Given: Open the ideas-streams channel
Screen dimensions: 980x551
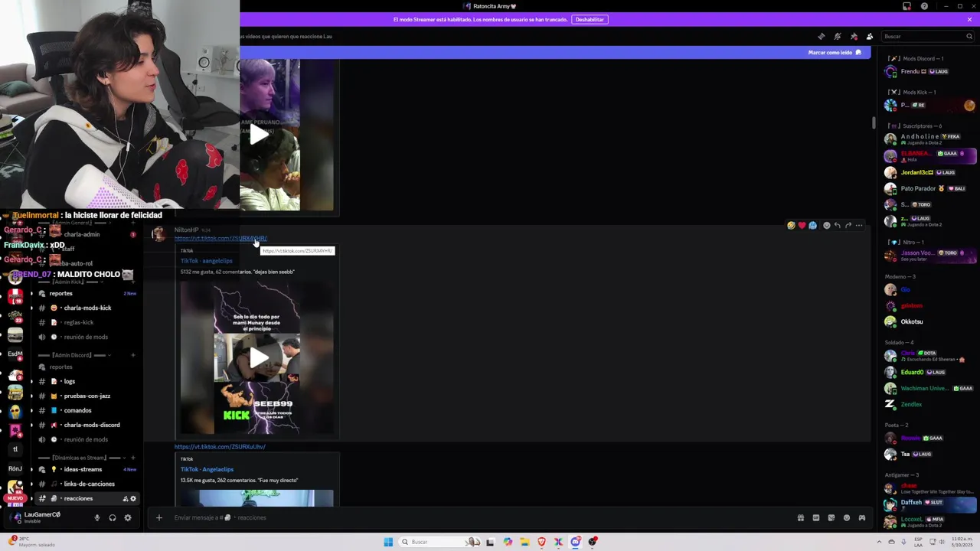Looking at the screenshot, I should click(x=88, y=469).
